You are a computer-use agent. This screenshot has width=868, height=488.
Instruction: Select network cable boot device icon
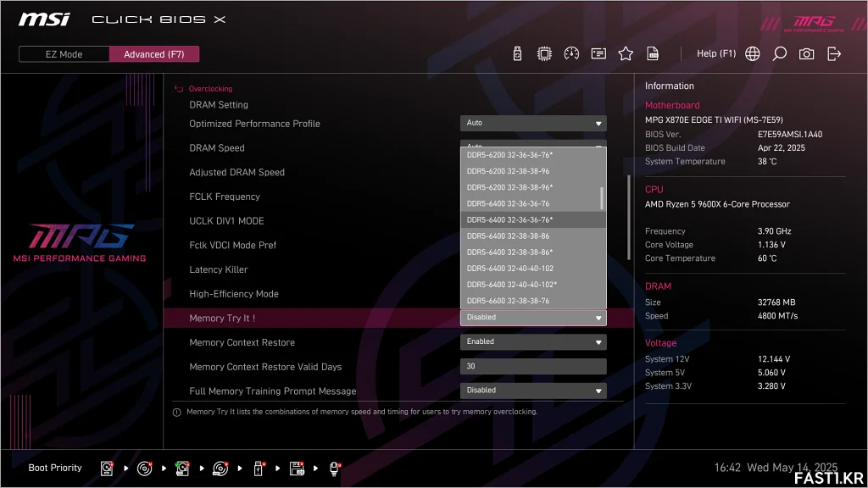(334, 468)
